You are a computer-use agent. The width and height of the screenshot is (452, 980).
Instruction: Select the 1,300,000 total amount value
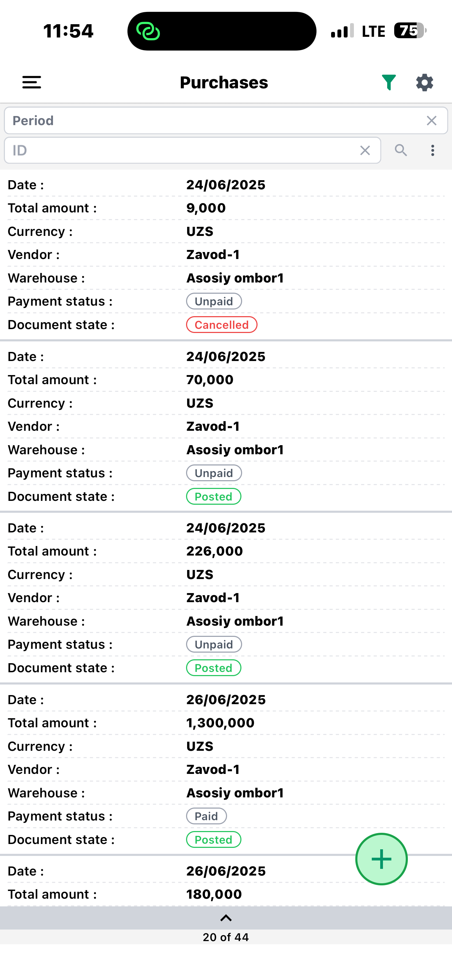(x=220, y=723)
